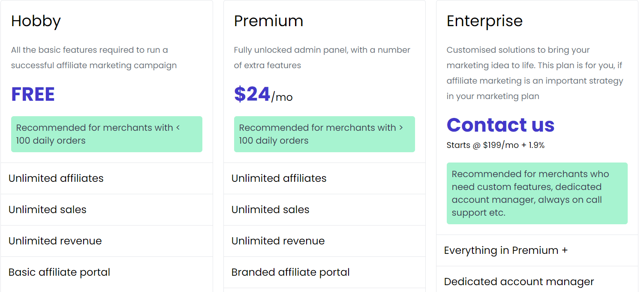Click the Dedicated account manager feature
This screenshot has width=644, height=292.
[519, 282]
